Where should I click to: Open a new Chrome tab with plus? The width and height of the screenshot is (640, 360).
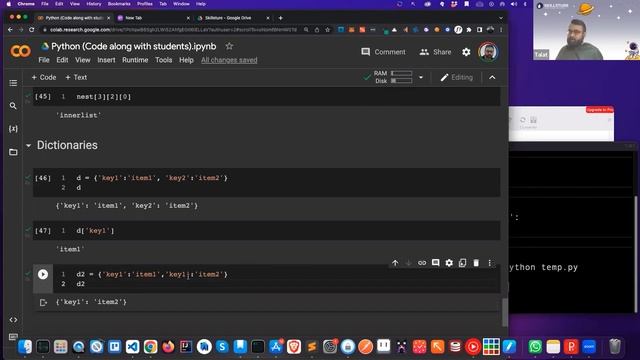[280, 18]
